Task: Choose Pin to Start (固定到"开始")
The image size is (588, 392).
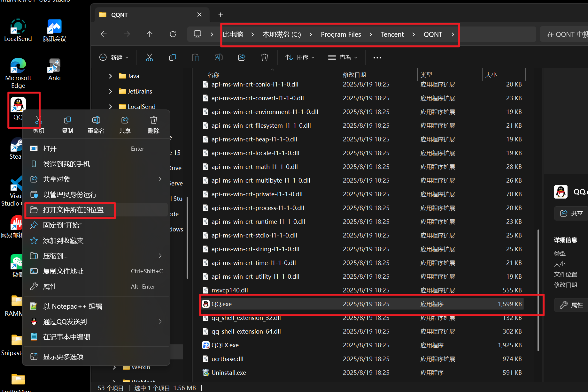Action: 96,225
